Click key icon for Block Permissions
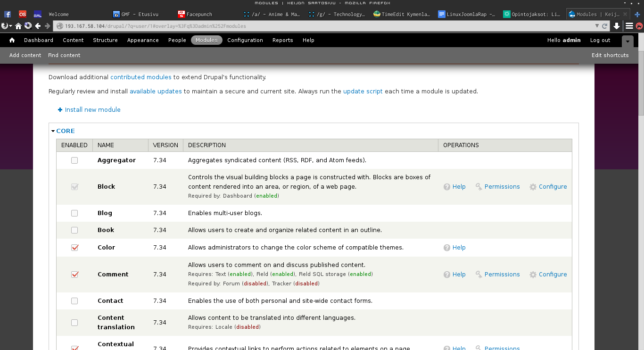The height and width of the screenshot is (350, 644). (x=479, y=187)
